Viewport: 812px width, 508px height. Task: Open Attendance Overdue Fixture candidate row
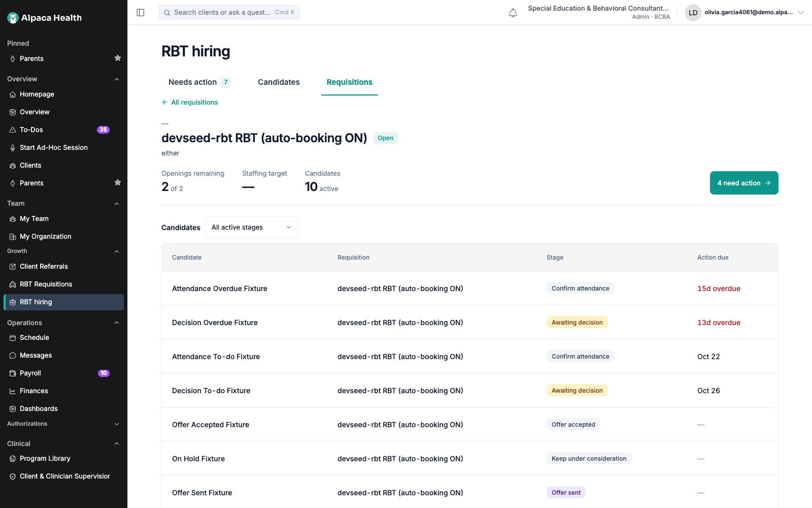point(469,288)
